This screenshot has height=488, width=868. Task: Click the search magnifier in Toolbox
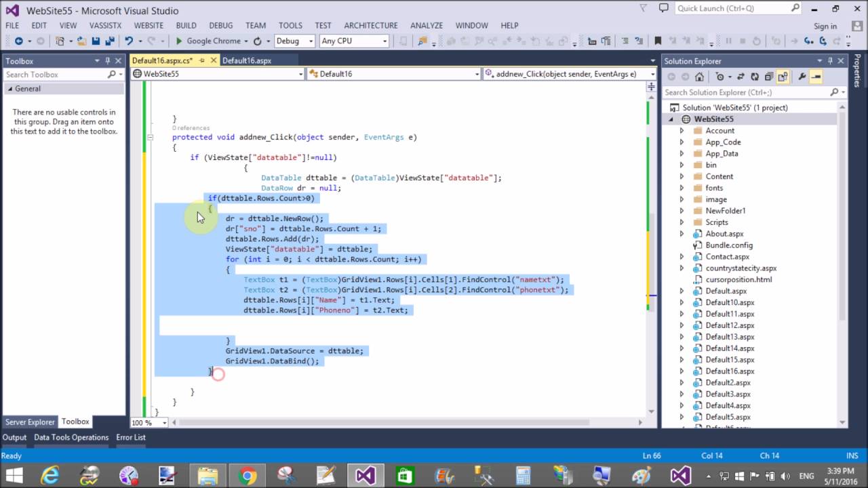click(x=112, y=75)
